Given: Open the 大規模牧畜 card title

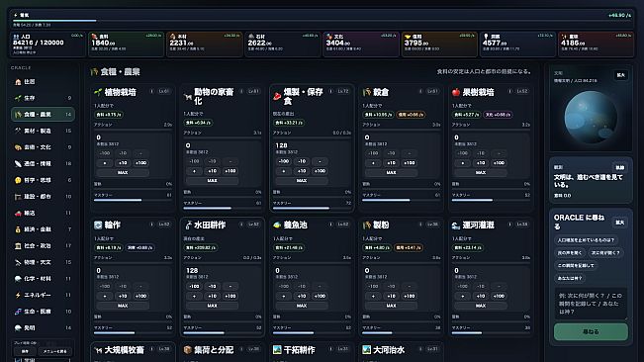Looking at the screenshot, I should point(124,350).
